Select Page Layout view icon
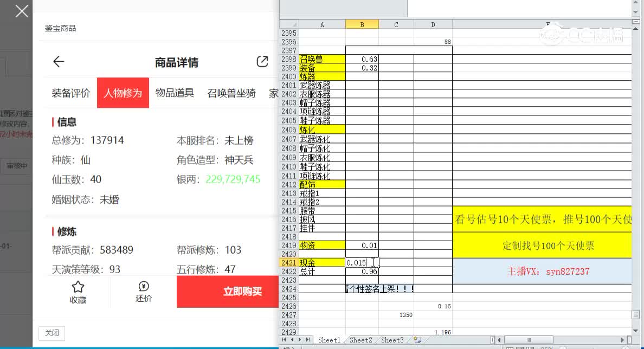 click(519, 348)
